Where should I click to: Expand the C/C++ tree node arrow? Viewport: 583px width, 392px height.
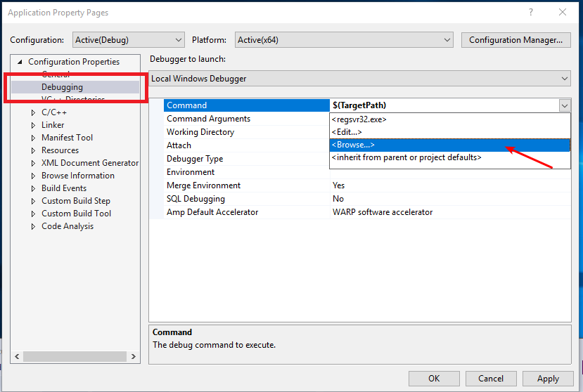(x=33, y=112)
